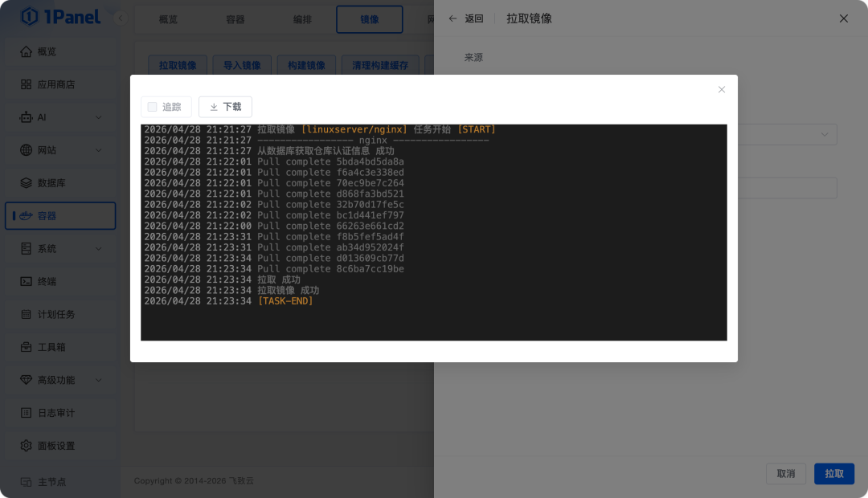This screenshot has height=498, width=868.
Task: Click the 构建镜像 button
Action: [306, 65]
